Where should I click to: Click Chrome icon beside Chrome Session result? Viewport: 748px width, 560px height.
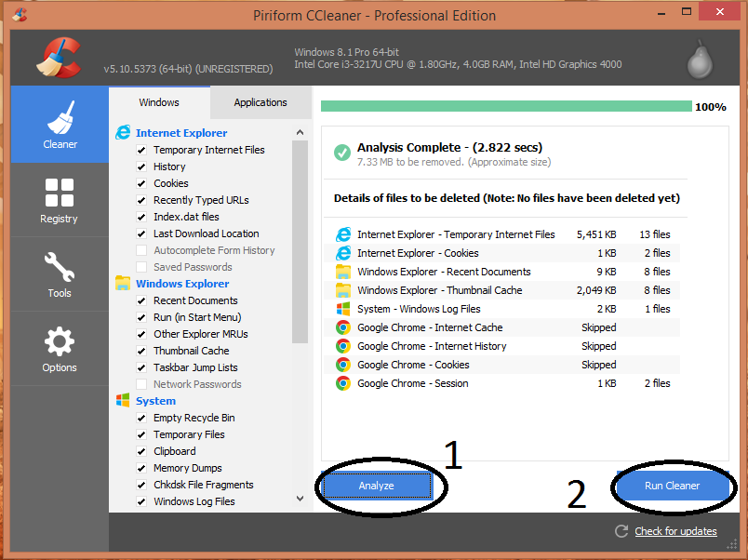343,383
